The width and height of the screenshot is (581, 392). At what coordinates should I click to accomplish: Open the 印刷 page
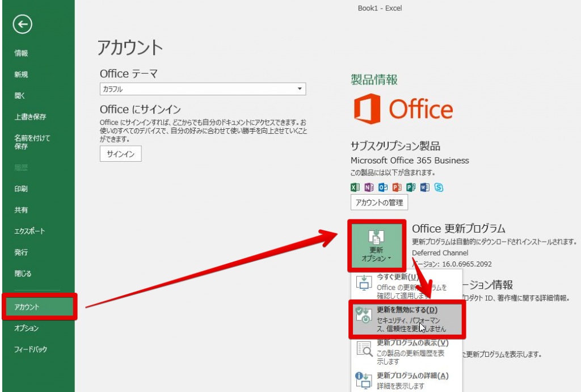[21, 188]
